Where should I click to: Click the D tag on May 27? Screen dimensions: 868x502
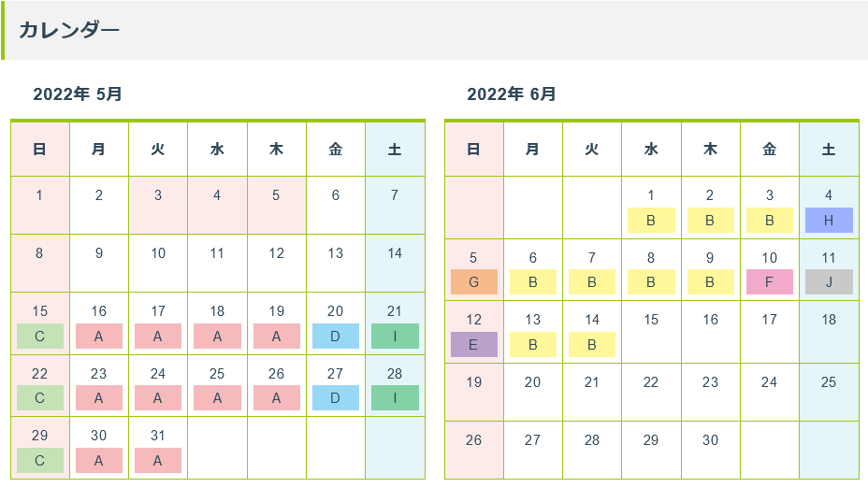click(336, 398)
